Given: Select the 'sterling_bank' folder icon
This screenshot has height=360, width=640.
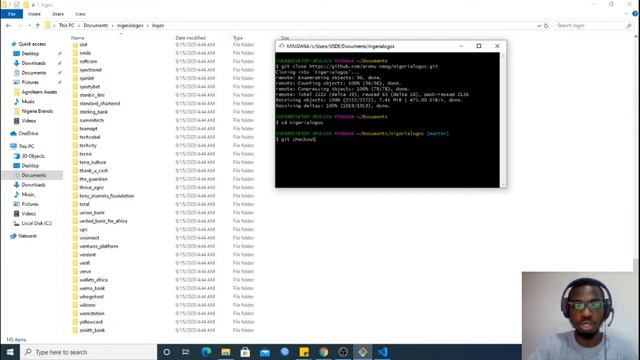Looking at the screenshot, I should [75, 112].
